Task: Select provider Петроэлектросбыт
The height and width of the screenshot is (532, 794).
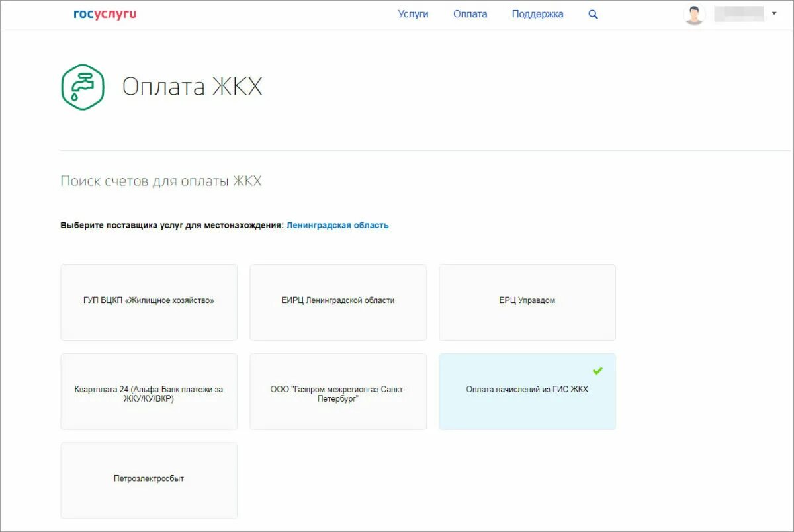Action: (149, 480)
